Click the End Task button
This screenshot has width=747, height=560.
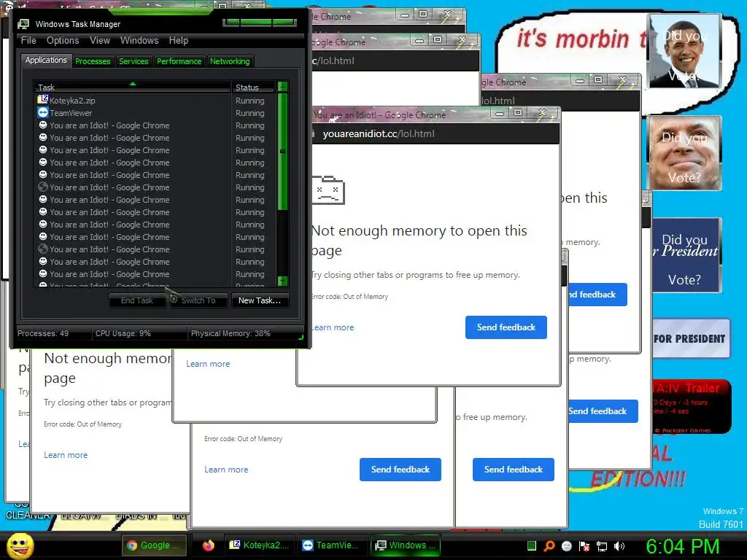137,300
